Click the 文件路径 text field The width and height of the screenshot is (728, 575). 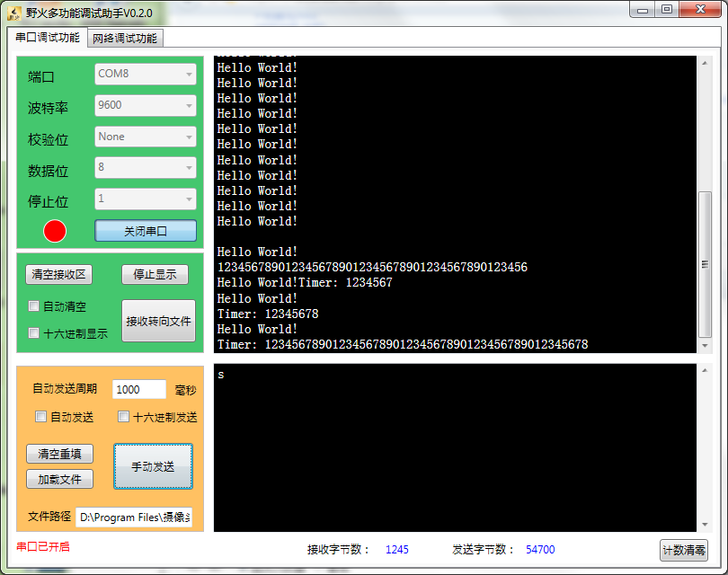pyautogui.click(x=134, y=517)
